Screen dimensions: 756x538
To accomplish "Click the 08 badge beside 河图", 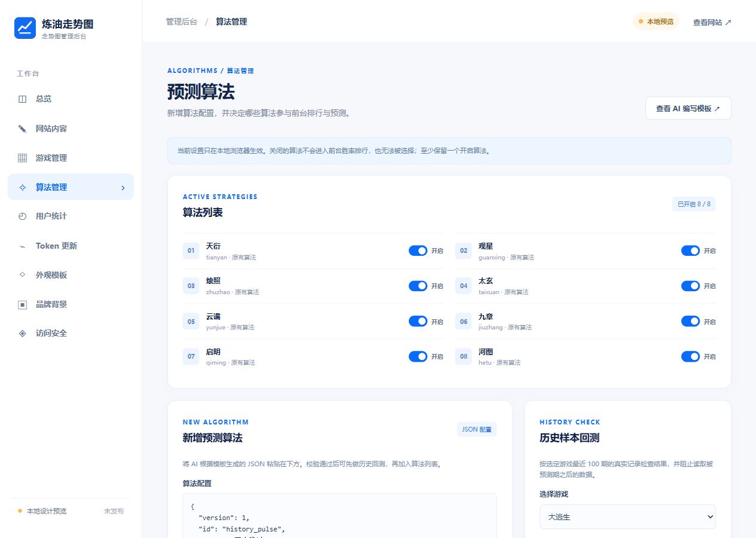I will pos(464,357).
